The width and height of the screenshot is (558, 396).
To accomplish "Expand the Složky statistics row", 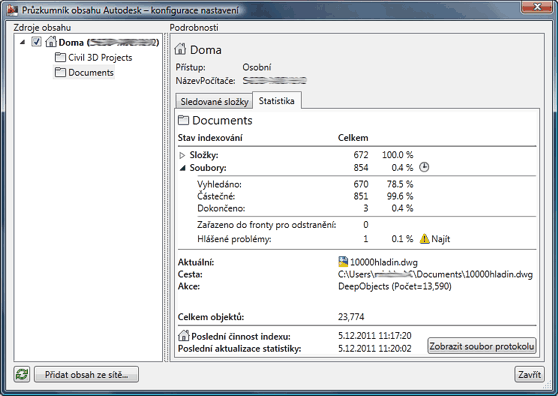I will [182, 155].
